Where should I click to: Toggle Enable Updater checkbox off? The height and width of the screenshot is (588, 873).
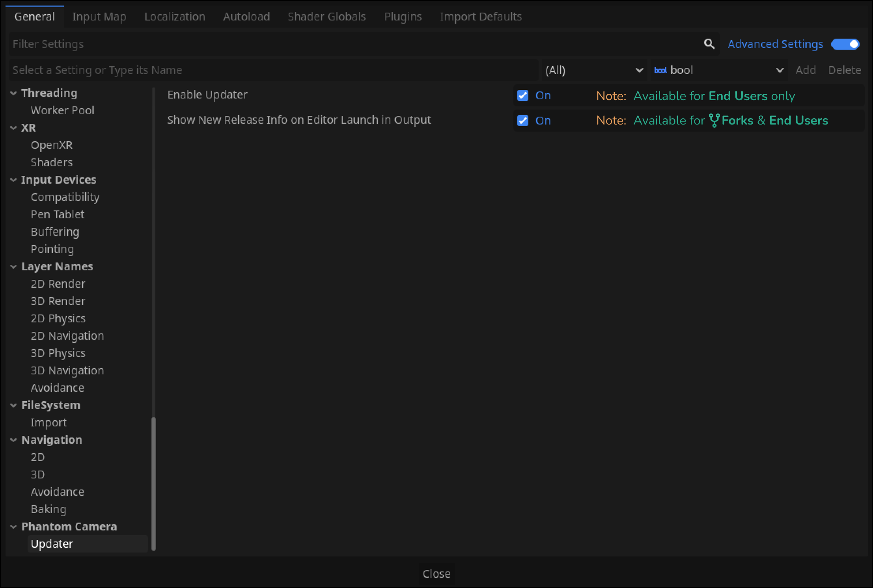coord(523,95)
